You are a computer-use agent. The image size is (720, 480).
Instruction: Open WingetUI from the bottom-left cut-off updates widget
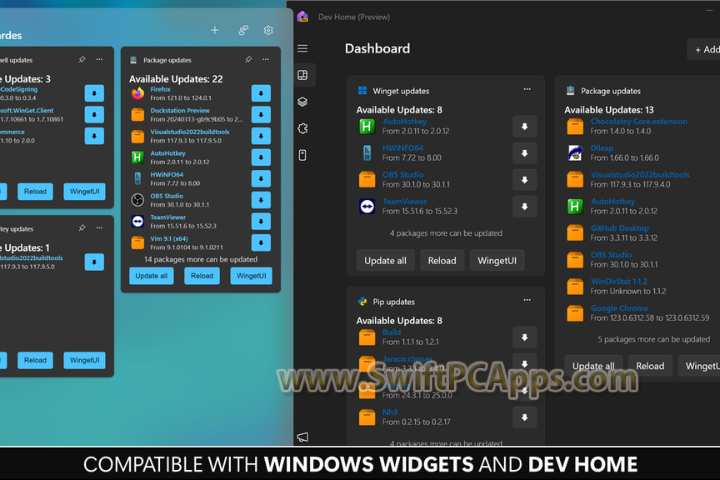(84, 360)
